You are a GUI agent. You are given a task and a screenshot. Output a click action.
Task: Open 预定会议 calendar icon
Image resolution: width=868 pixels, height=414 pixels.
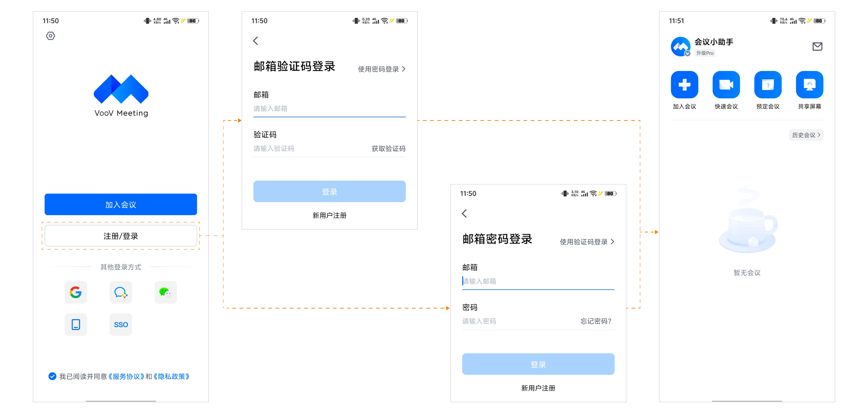768,85
